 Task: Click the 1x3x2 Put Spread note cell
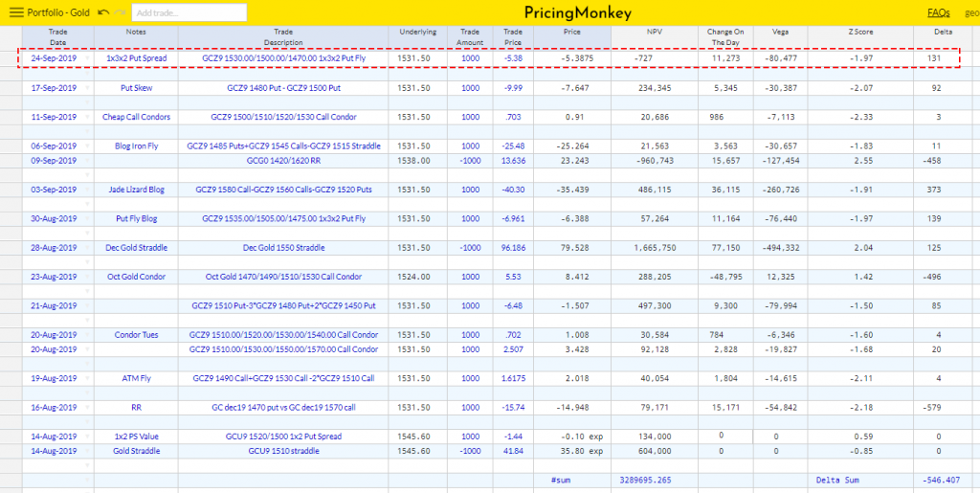pyautogui.click(x=136, y=58)
